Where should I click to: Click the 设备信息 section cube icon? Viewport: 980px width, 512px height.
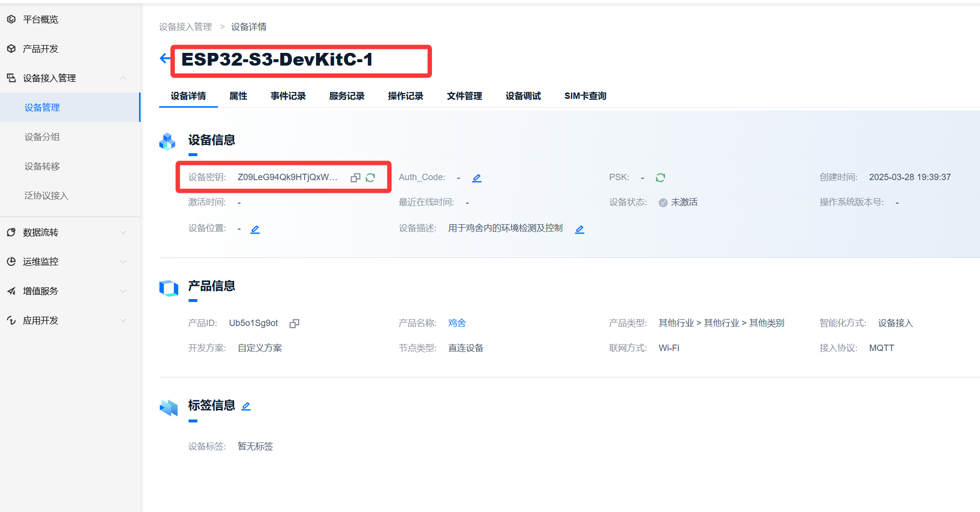(x=167, y=141)
